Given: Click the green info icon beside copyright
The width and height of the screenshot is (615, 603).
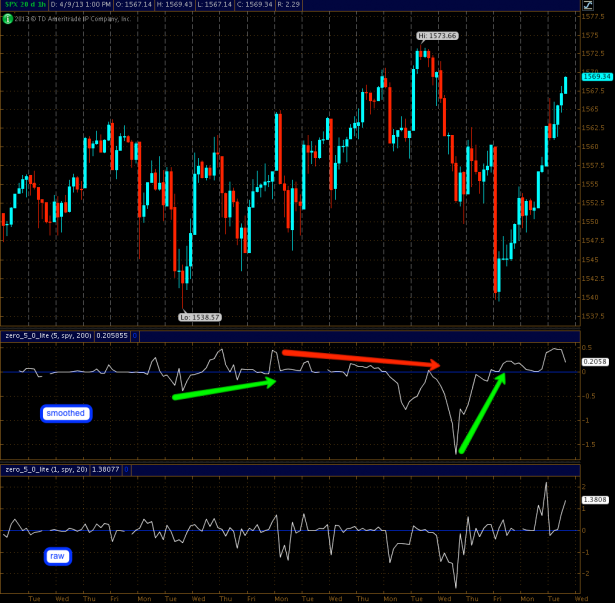Looking at the screenshot, I should pyautogui.click(x=7, y=18).
